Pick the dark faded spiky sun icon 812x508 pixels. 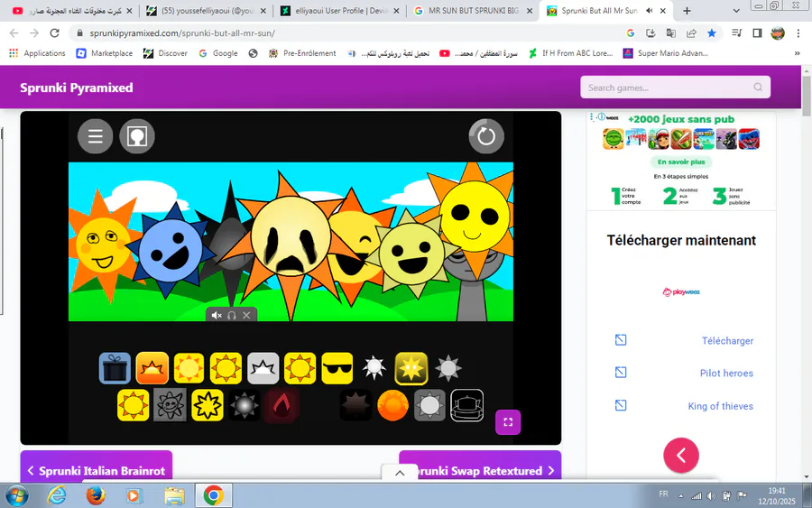tap(355, 405)
